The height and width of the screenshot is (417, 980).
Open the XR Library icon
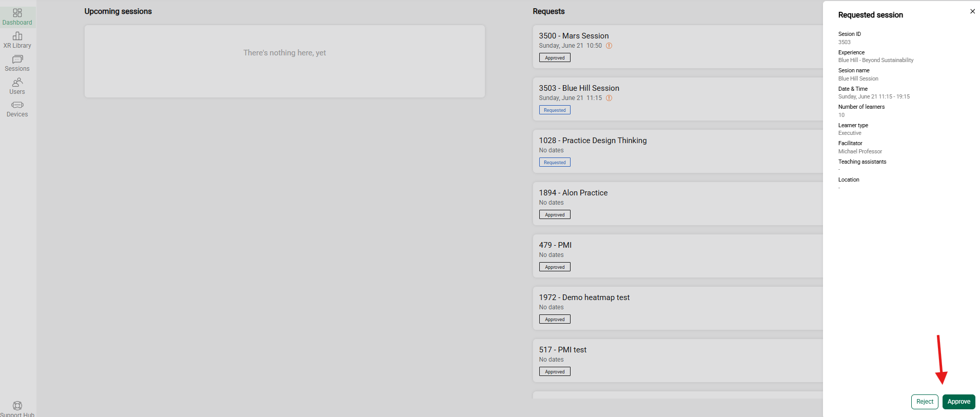pyautogui.click(x=17, y=36)
